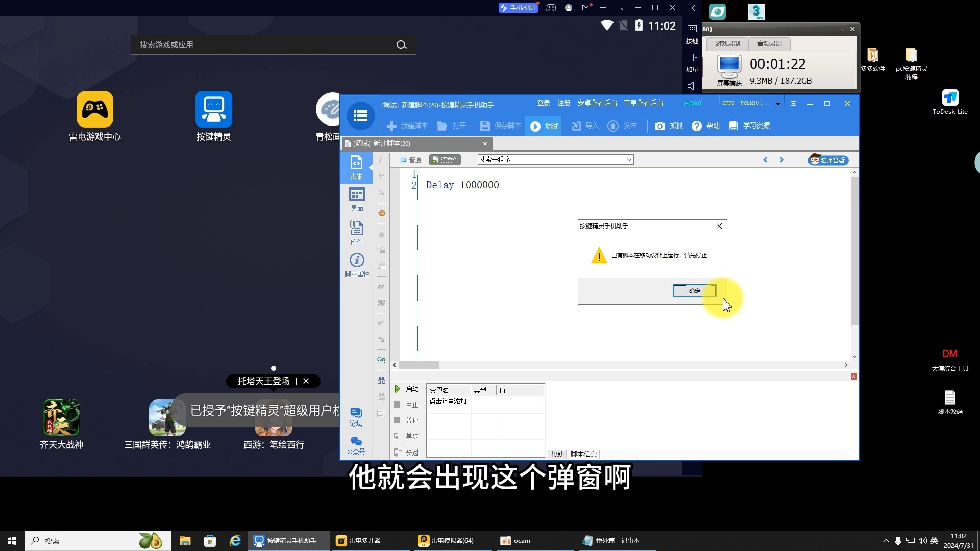This screenshot has width=980, height=551.
Task: Open the 脚本信息 tab at bottom
Action: (583, 454)
